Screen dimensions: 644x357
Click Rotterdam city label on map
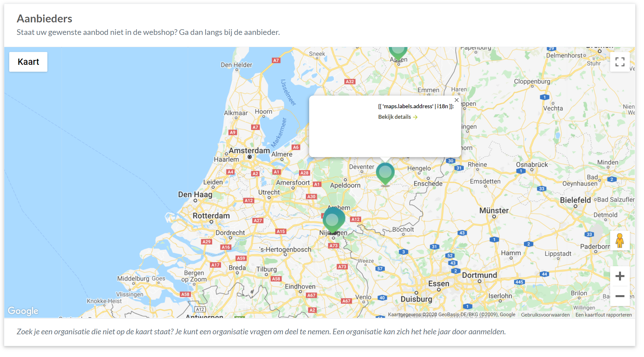coord(211,216)
